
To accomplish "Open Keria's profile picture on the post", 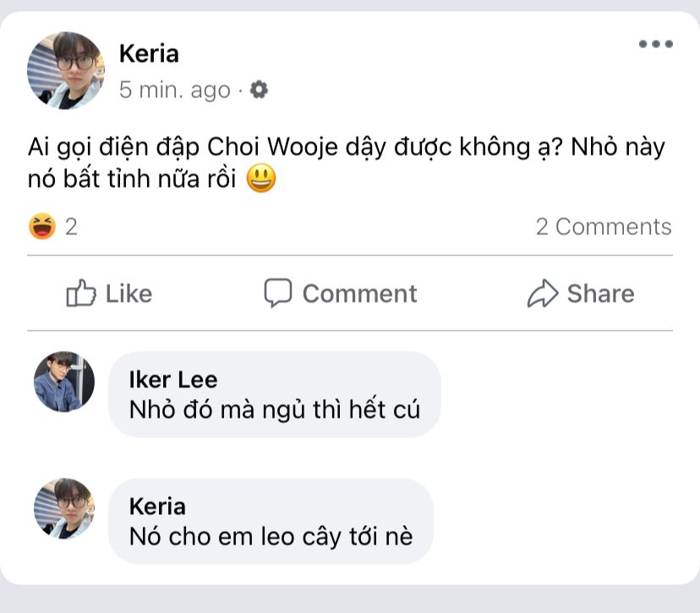I will tap(66, 70).
